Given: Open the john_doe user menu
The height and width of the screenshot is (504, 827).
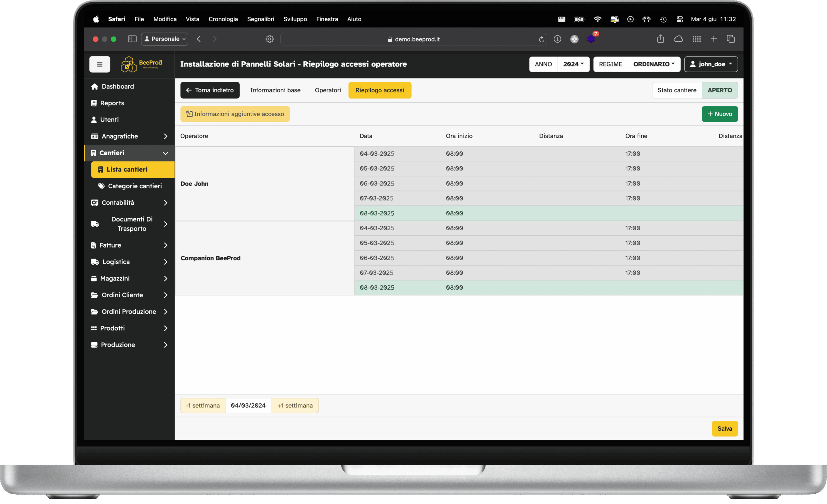Looking at the screenshot, I should tap(710, 64).
